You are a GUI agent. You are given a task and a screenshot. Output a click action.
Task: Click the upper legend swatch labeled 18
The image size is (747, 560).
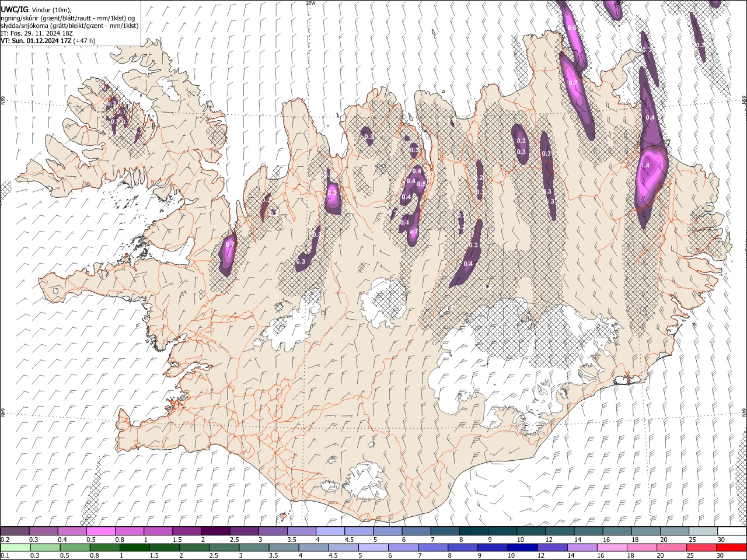click(645, 531)
